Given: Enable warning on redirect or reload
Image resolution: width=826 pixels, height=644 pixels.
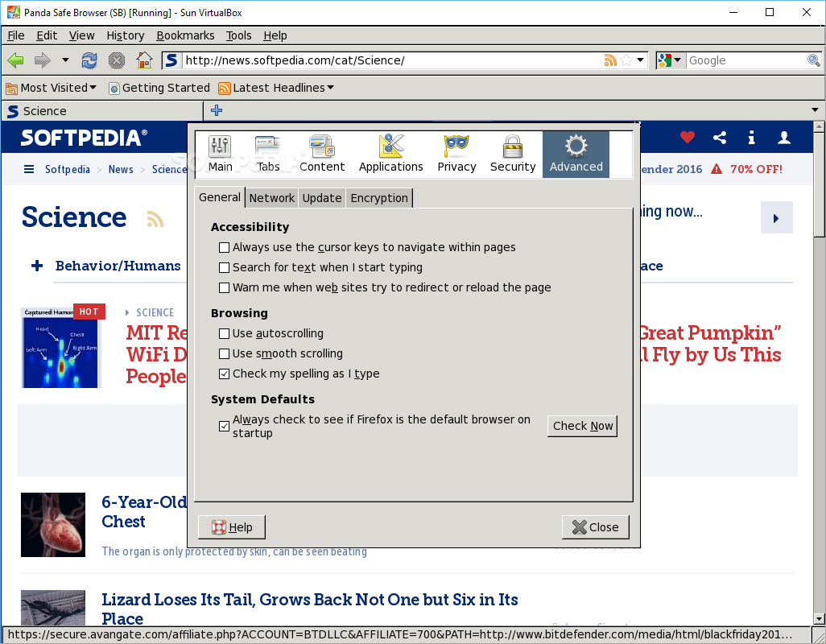Looking at the screenshot, I should [224, 287].
